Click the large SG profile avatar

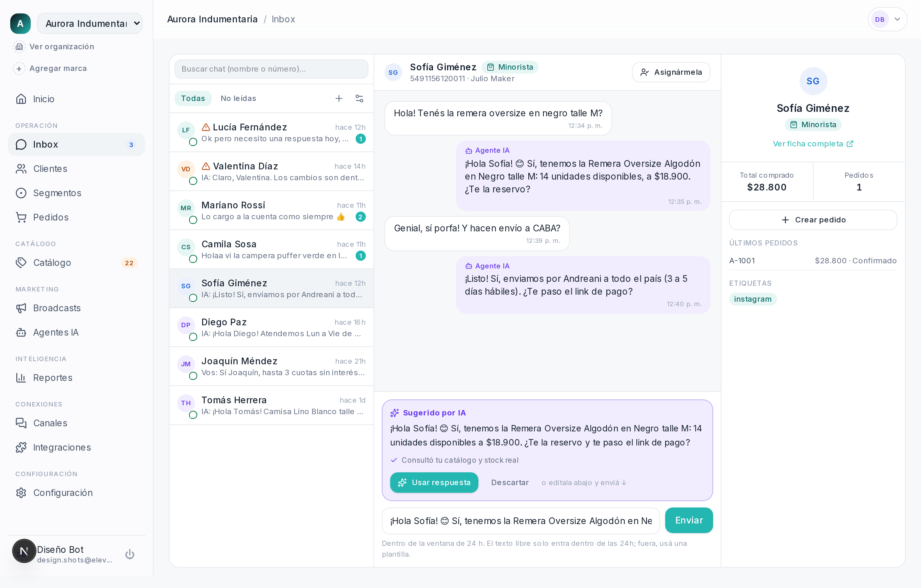813,81
